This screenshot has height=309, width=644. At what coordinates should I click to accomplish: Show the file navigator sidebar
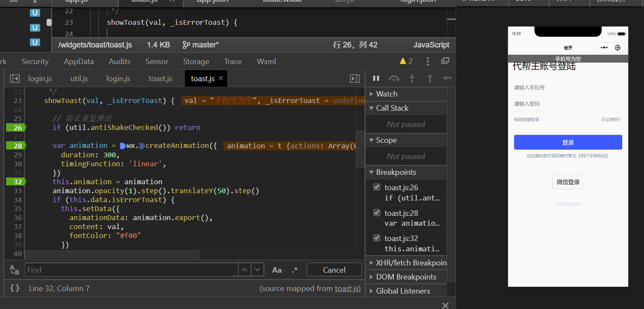pos(15,79)
